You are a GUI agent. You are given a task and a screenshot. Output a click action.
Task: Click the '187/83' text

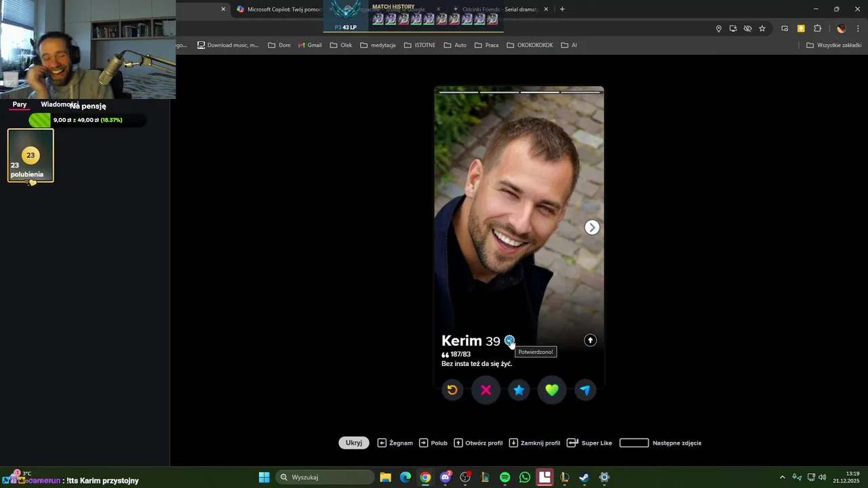pyautogui.click(x=460, y=354)
